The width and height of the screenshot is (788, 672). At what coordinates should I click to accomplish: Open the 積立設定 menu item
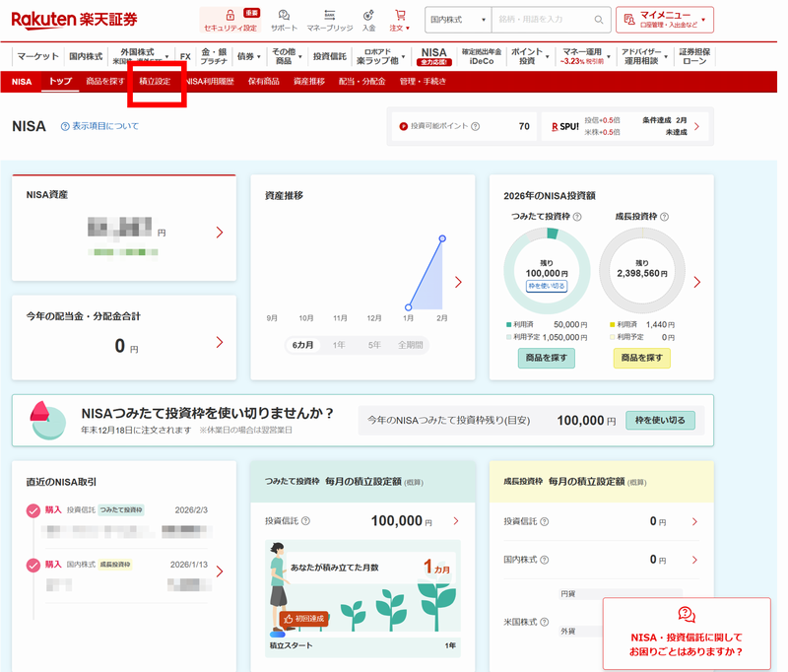157,83
